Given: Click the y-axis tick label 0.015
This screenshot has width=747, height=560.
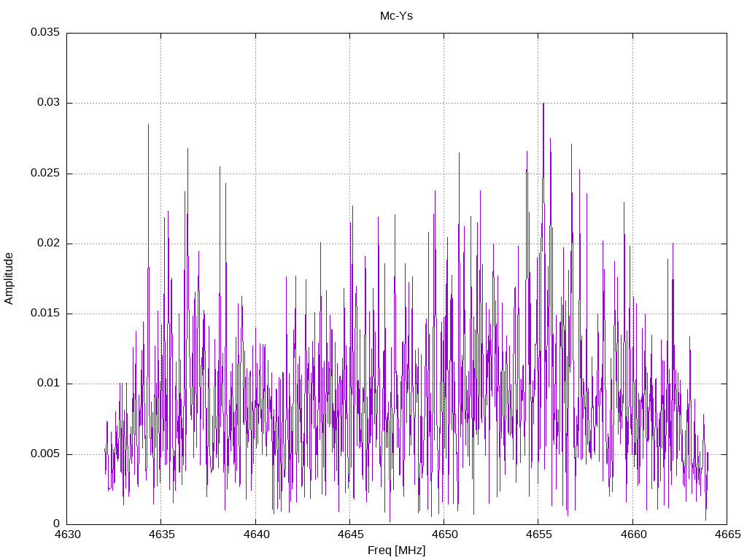Looking at the screenshot, I should click(45, 313).
